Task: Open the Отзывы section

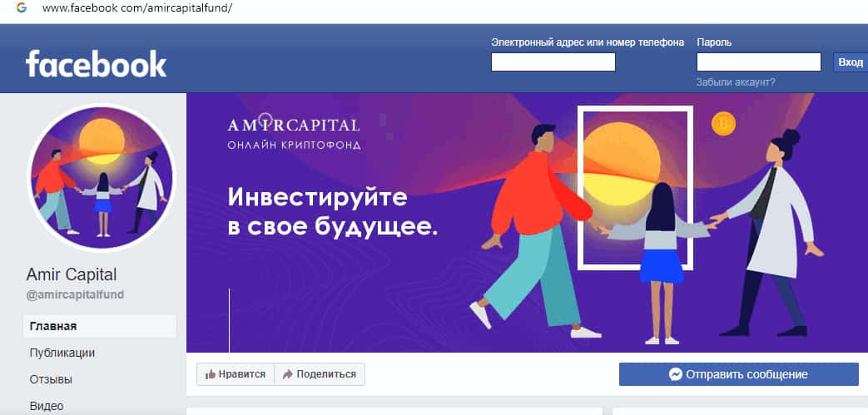Action: 51,379
